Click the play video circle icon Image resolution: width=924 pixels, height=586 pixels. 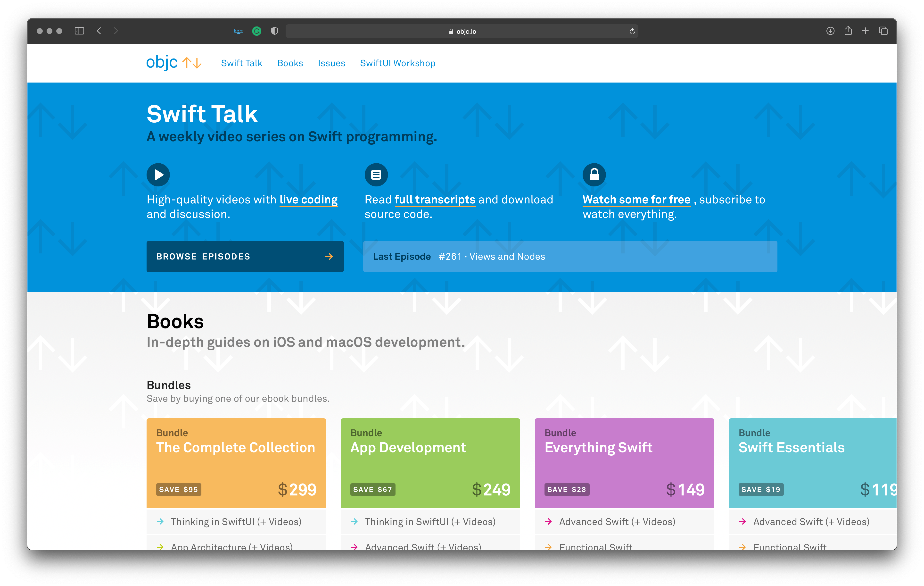click(x=158, y=175)
